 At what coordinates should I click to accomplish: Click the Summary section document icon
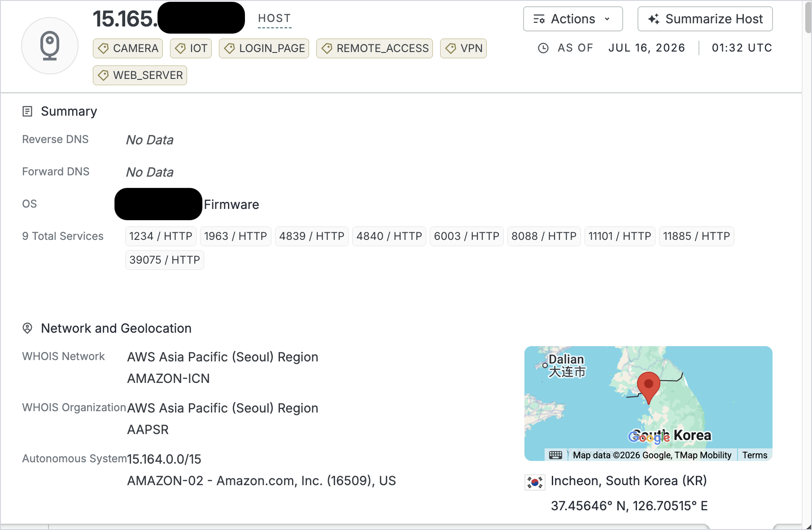(x=27, y=111)
